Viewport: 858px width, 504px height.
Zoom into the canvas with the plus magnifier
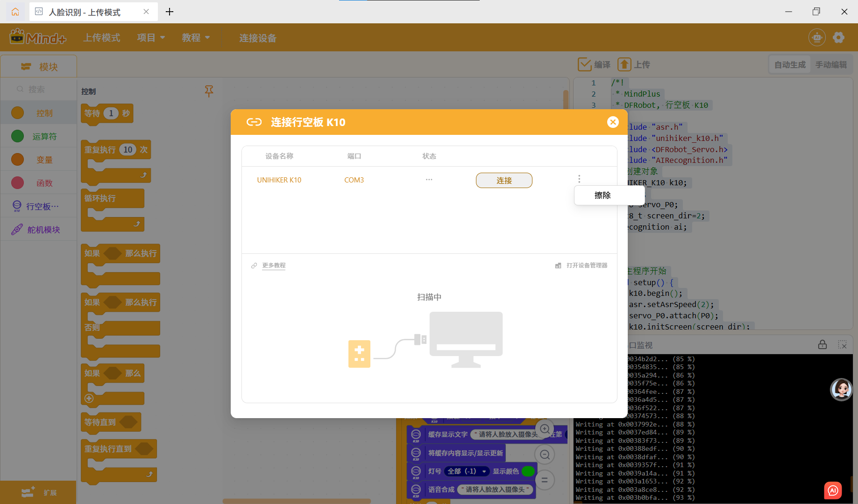point(544,428)
